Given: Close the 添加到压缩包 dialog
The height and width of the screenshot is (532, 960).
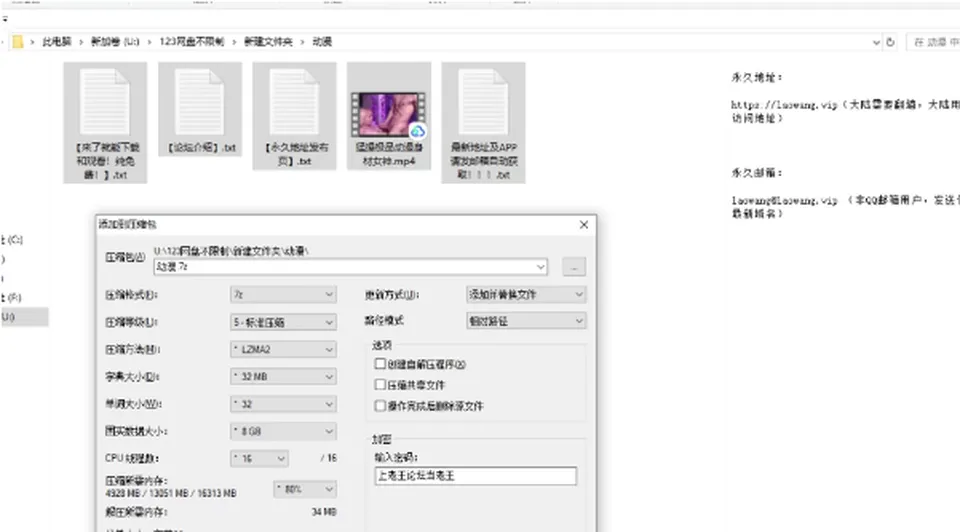Looking at the screenshot, I should coord(584,225).
